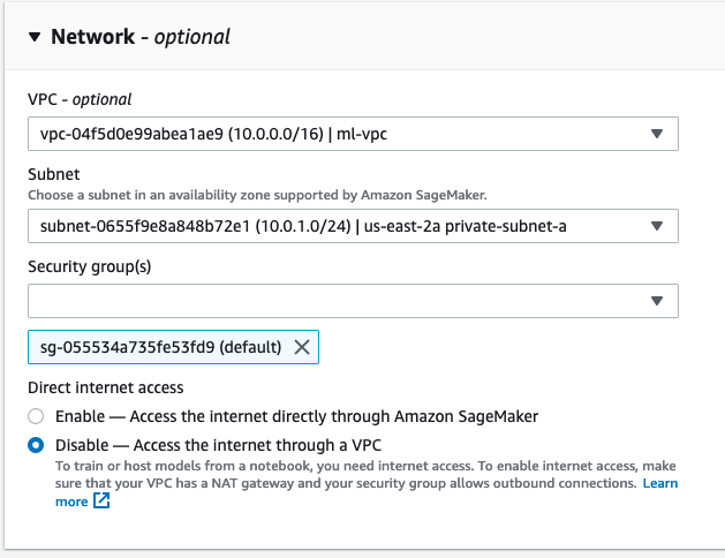Select the sg-055534a735fe53fd9 (default) token

tap(160, 347)
